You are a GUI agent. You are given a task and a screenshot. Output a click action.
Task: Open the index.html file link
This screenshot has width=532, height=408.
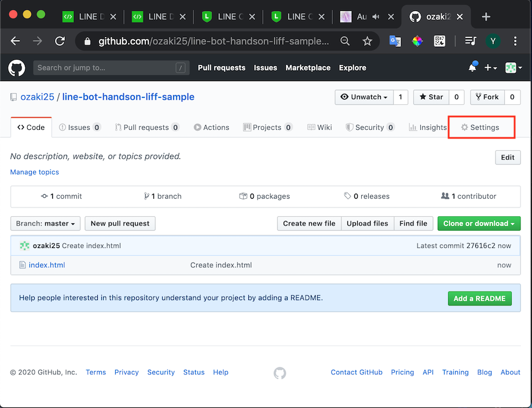click(47, 265)
